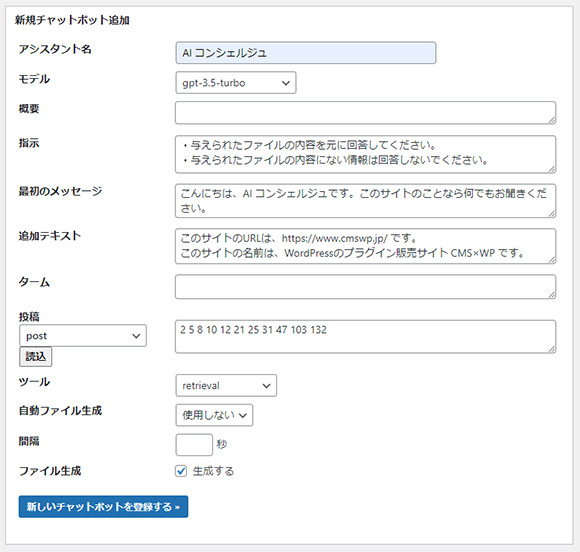Focus the ターム textarea
This screenshot has height=552, width=580.
365,286
